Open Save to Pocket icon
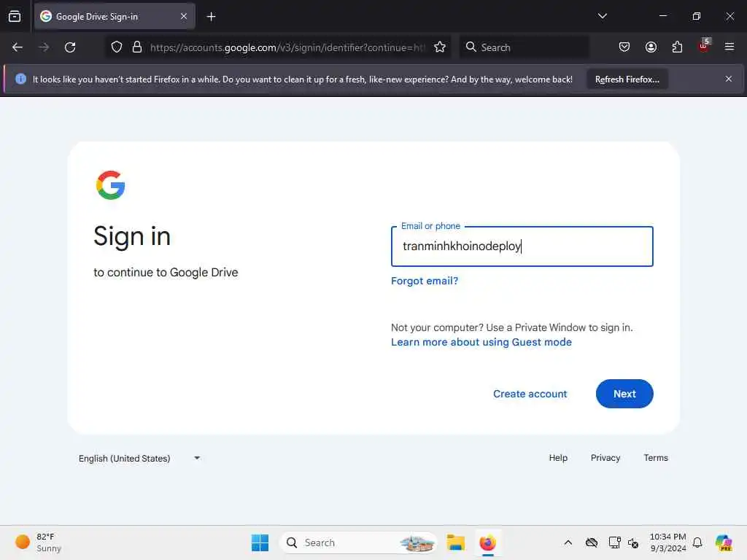The height and width of the screenshot is (560, 747). (624, 47)
